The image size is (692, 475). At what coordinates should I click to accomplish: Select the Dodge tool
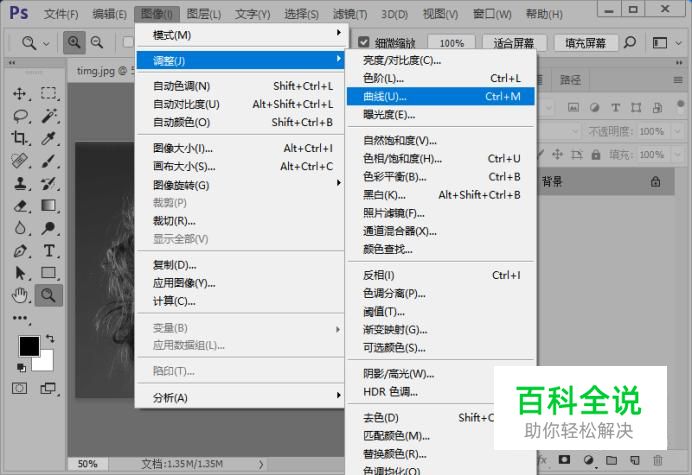(49, 228)
